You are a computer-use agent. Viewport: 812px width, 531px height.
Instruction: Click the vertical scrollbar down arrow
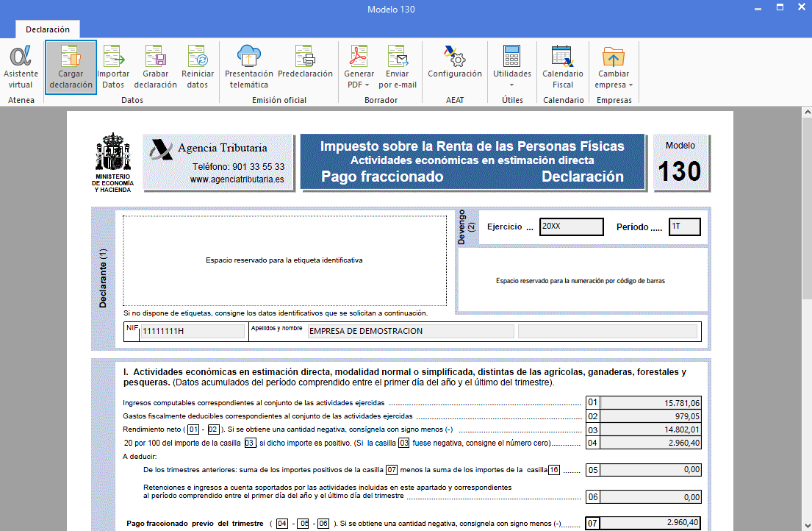[x=806, y=525]
